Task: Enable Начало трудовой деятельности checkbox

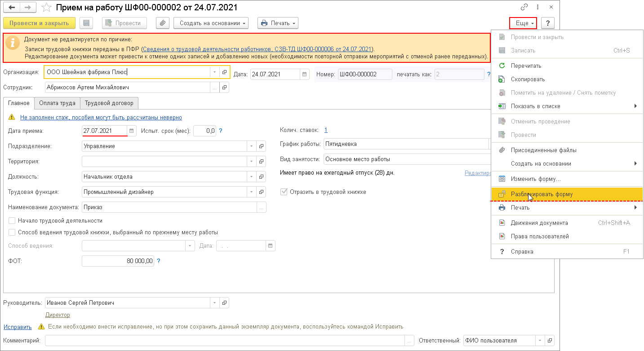Action: coord(12,221)
